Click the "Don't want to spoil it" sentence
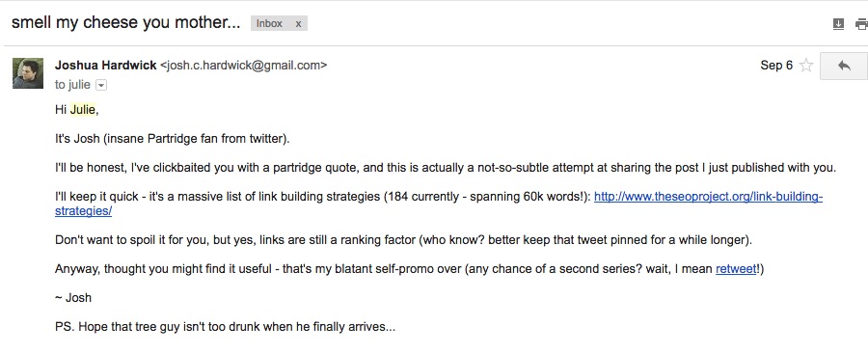 pos(403,240)
